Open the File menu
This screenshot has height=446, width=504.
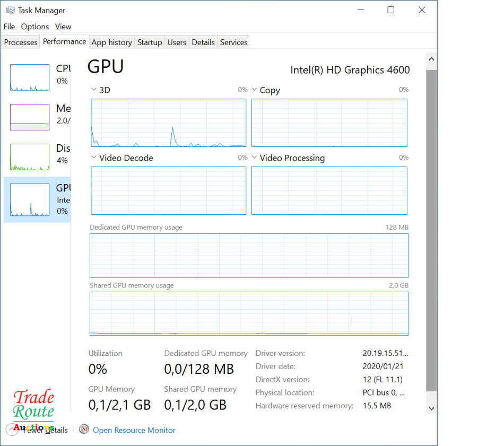pos(9,27)
